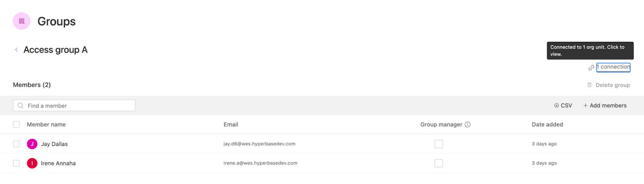Image resolution: width=644 pixels, height=184 pixels.
Task: Click the CSV download icon
Action: coord(557,106)
